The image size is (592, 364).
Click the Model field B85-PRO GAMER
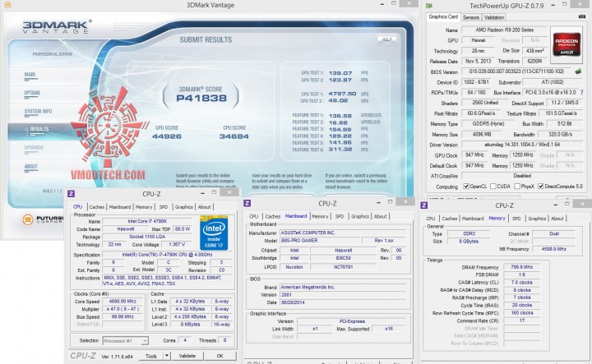[319, 240]
